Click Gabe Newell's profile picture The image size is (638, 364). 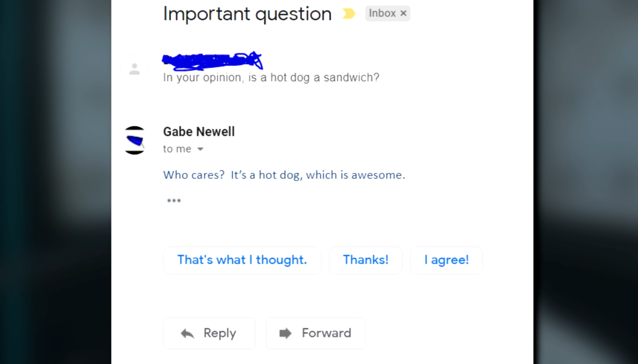tap(135, 140)
